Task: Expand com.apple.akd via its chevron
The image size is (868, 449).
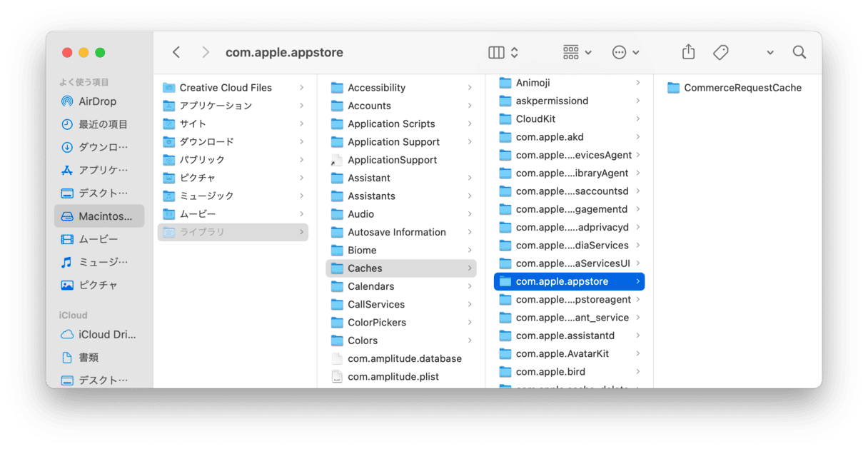Action: [637, 137]
